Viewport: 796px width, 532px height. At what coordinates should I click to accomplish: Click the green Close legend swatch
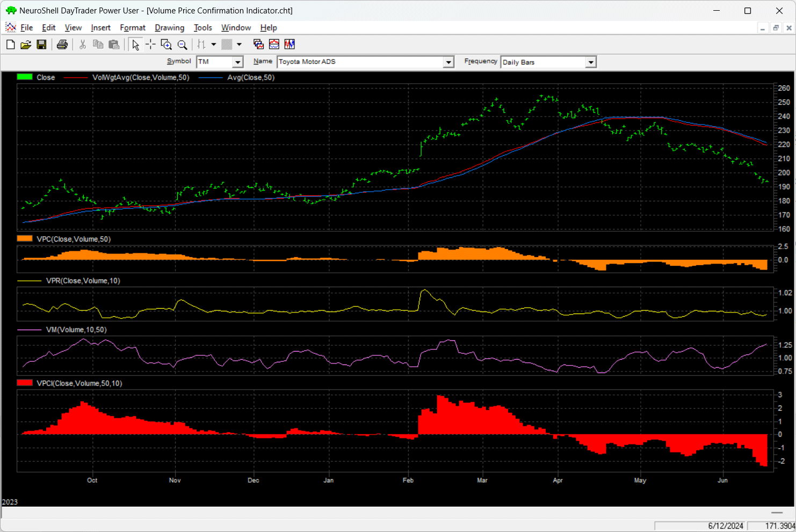coord(25,77)
